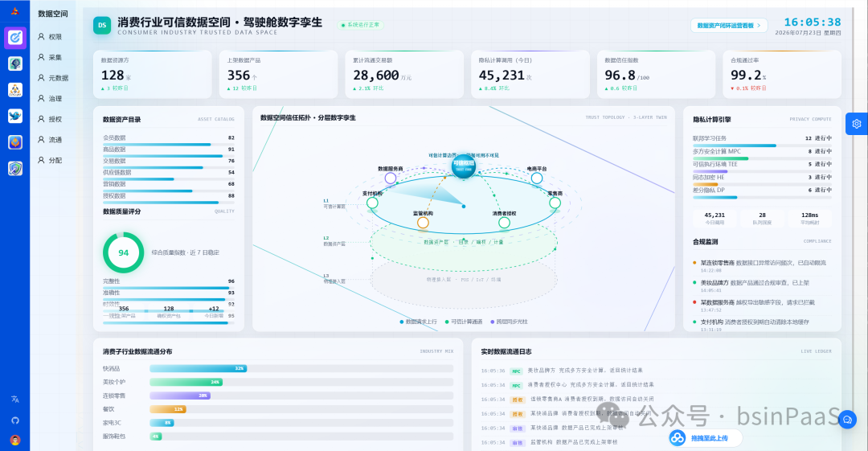868x451 pixels.
Task: Open the blue chat support bubble
Action: click(x=847, y=420)
